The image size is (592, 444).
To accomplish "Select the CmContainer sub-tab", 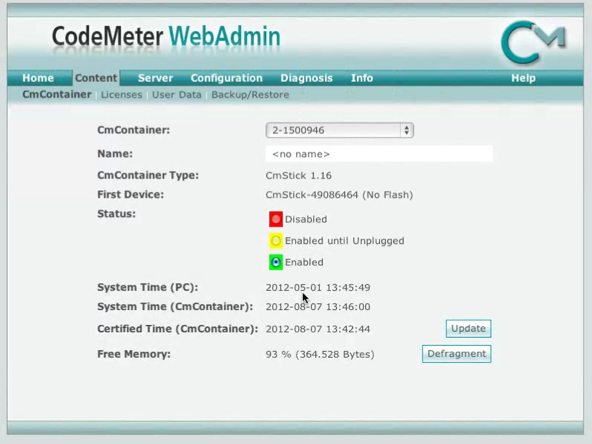I will (x=57, y=94).
